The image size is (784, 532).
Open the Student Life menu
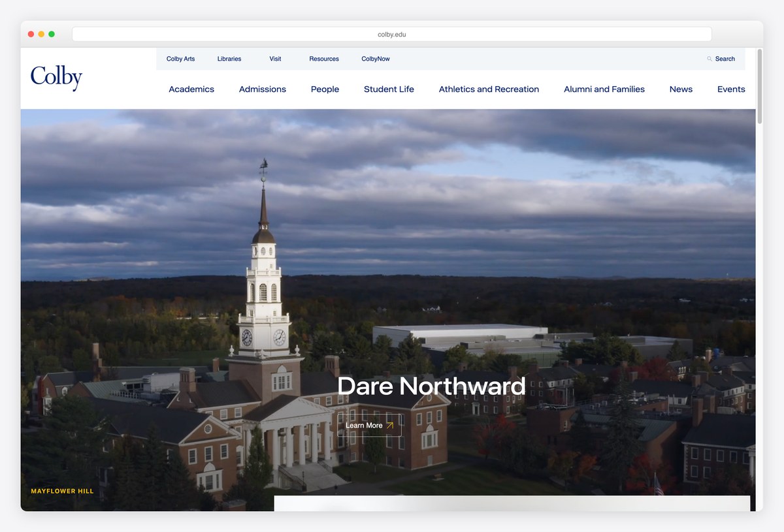pyautogui.click(x=389, y=89)
